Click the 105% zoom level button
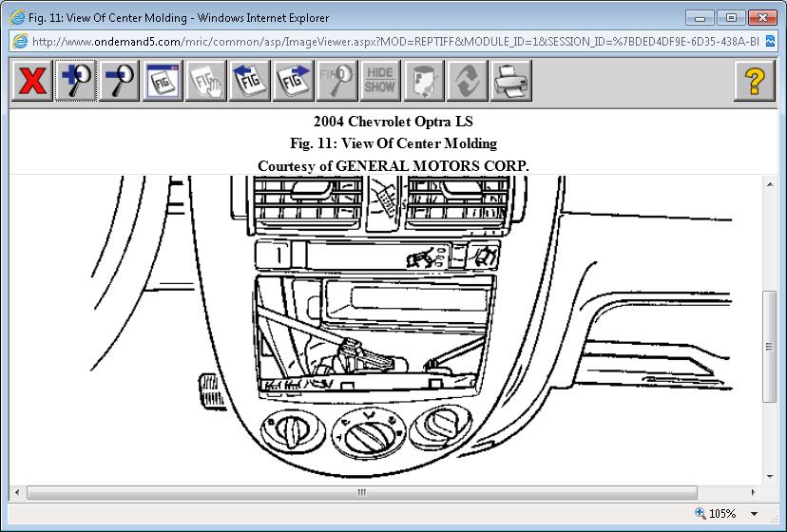The width and height of the screenshot is (787, 532). point(715,514)
